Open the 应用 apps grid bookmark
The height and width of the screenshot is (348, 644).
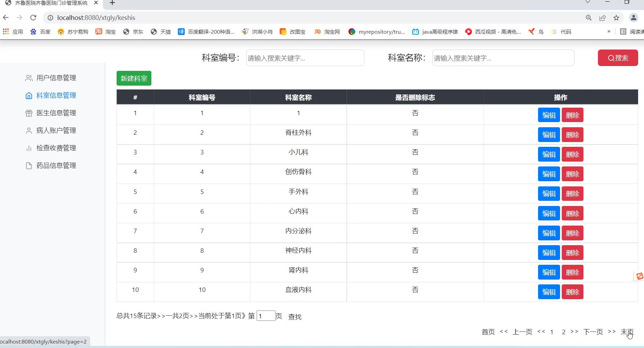pos(13,32)
